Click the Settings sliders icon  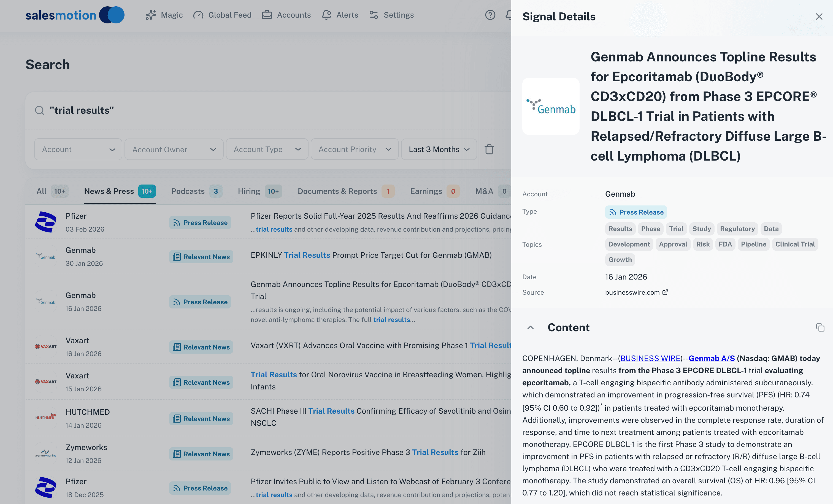click(x=374, y=15)
